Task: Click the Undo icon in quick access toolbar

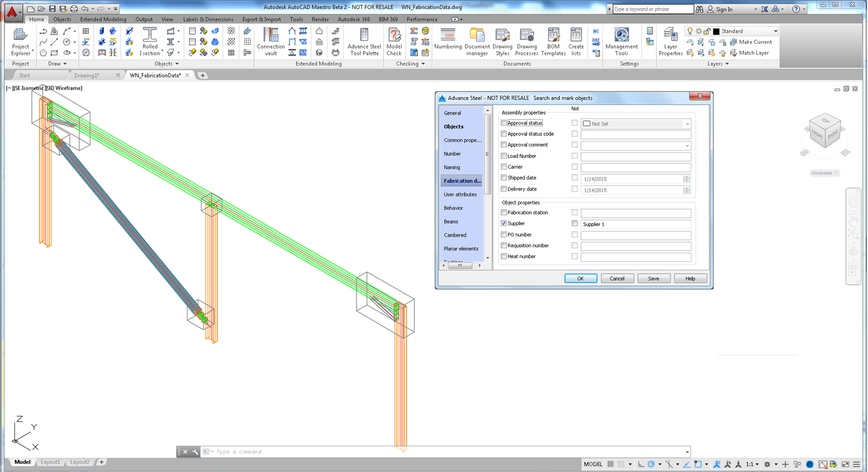Action: tap(85, 9)
